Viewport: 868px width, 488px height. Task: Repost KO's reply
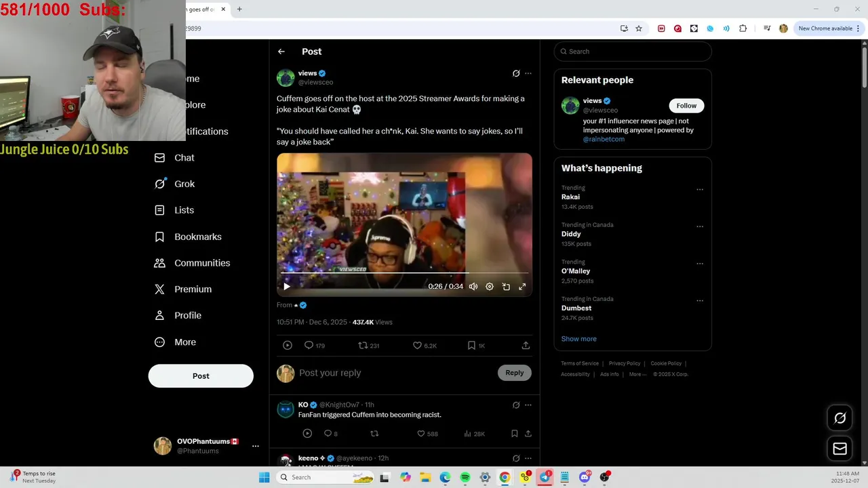[x=374, y=434]
